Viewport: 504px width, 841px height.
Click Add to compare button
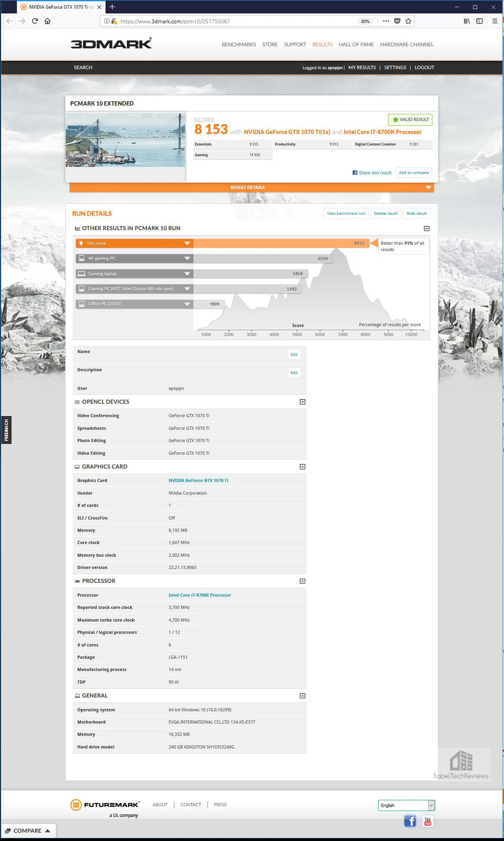(x=413, y=173)
